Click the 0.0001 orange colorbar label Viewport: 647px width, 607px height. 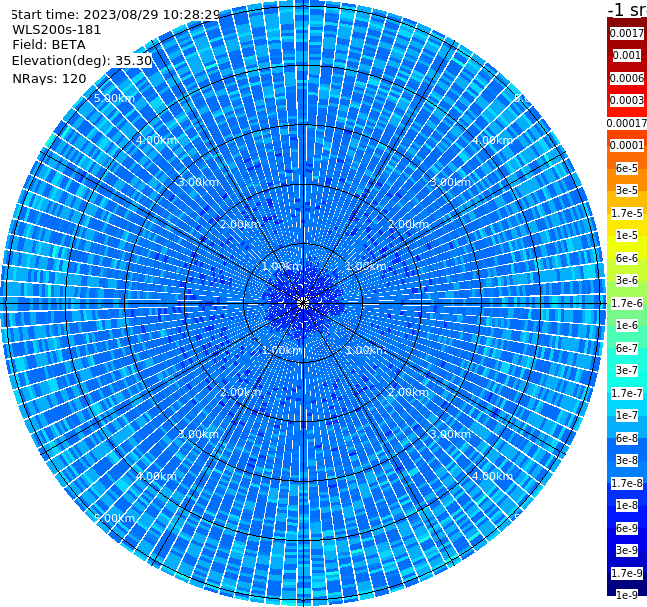(x=627, y=145)
